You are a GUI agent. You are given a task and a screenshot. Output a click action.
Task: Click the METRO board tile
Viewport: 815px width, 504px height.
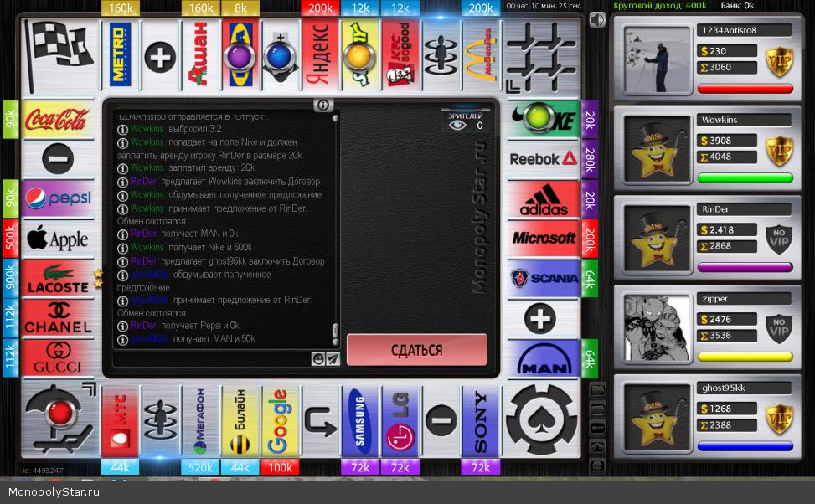pyautogui.click(x=120, y=55)
